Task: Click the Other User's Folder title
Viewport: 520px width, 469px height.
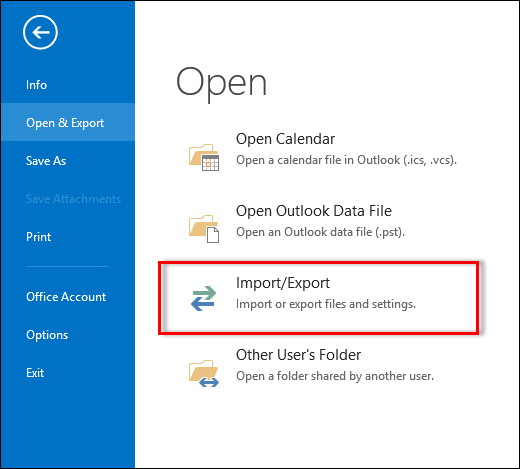Action: pos(298,355)
